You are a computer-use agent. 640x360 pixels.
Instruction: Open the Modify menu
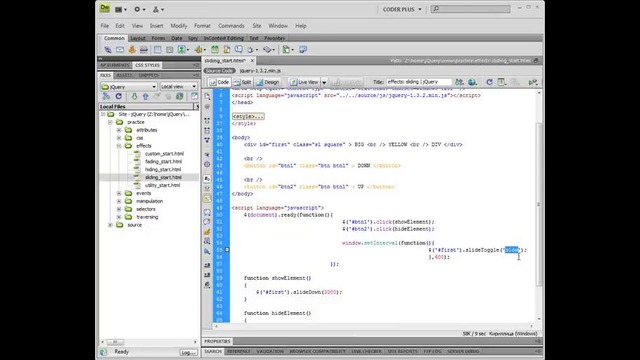pos(179,26)
